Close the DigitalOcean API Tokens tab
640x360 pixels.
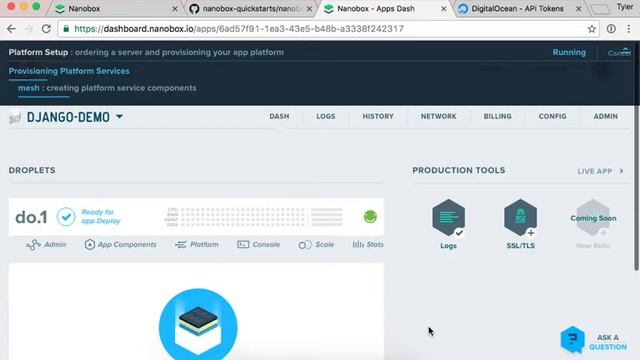(578, 9)
